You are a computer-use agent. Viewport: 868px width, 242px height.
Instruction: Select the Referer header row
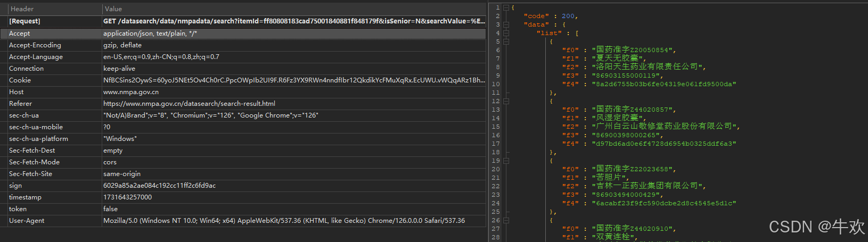[243, 104]
